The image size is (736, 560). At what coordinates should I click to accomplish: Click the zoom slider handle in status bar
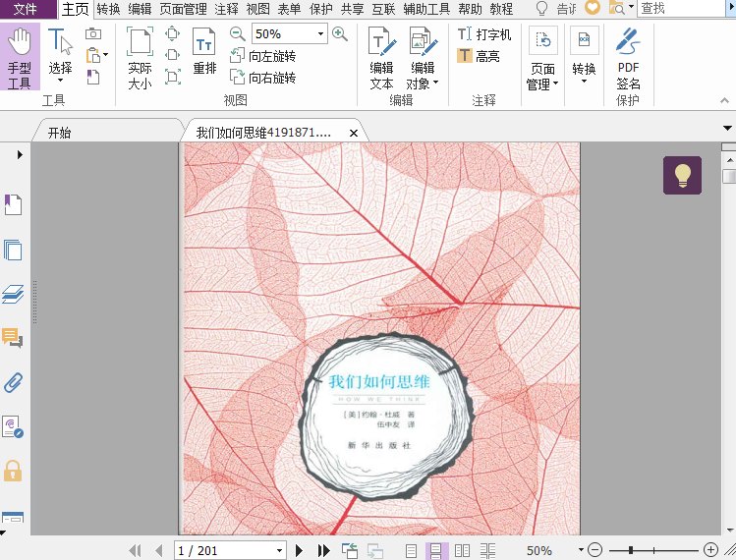[631, 549]
